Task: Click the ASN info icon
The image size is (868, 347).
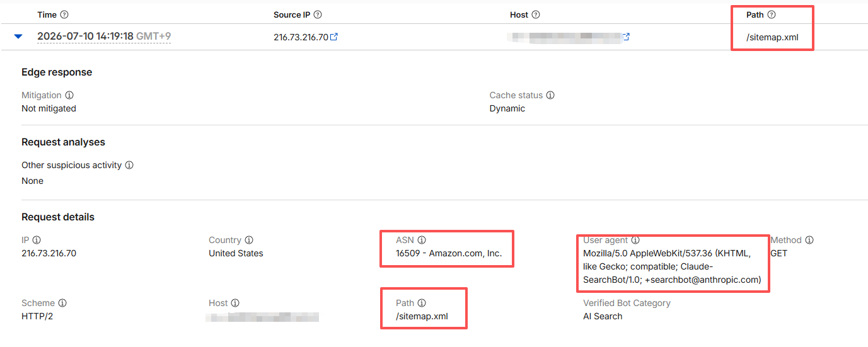Action: pos(422,240)
